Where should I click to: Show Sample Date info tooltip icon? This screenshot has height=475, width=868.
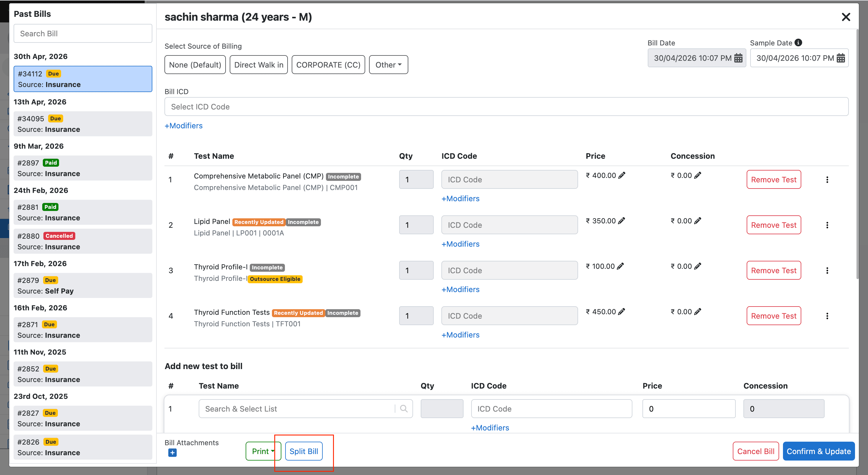[798, 43]
